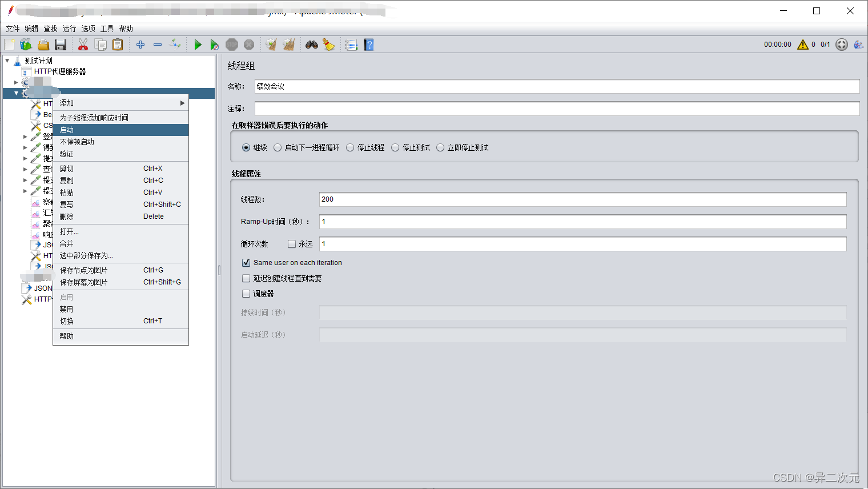Image resolution: width=868 pixels, height=489 pixels.
Task: Open the Templates toolbar icon
Action: 26,45
